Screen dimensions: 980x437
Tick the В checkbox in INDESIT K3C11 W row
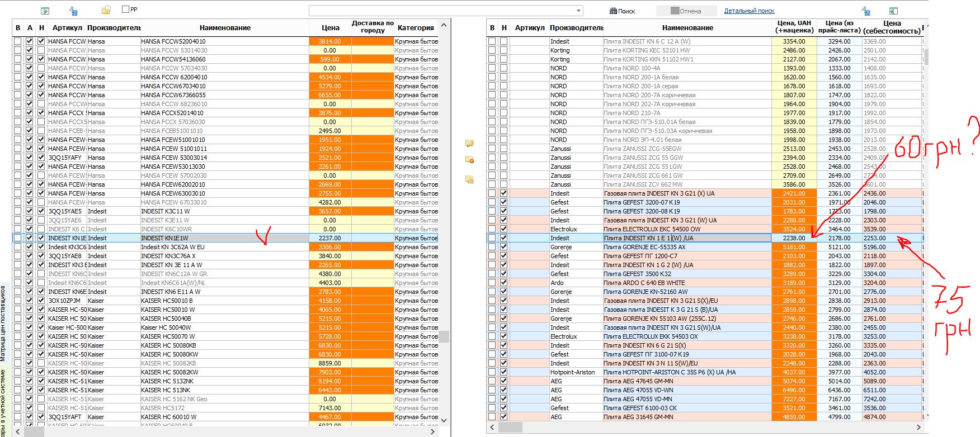[18, 211]
